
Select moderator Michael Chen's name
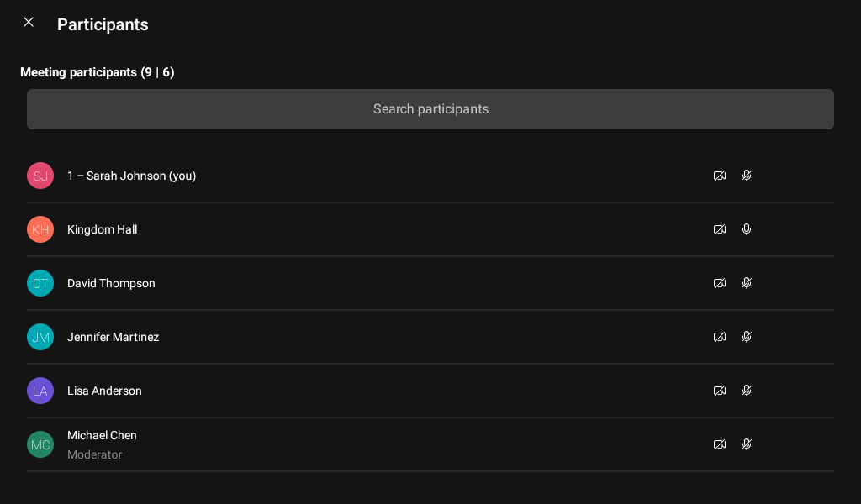[102, 435]
